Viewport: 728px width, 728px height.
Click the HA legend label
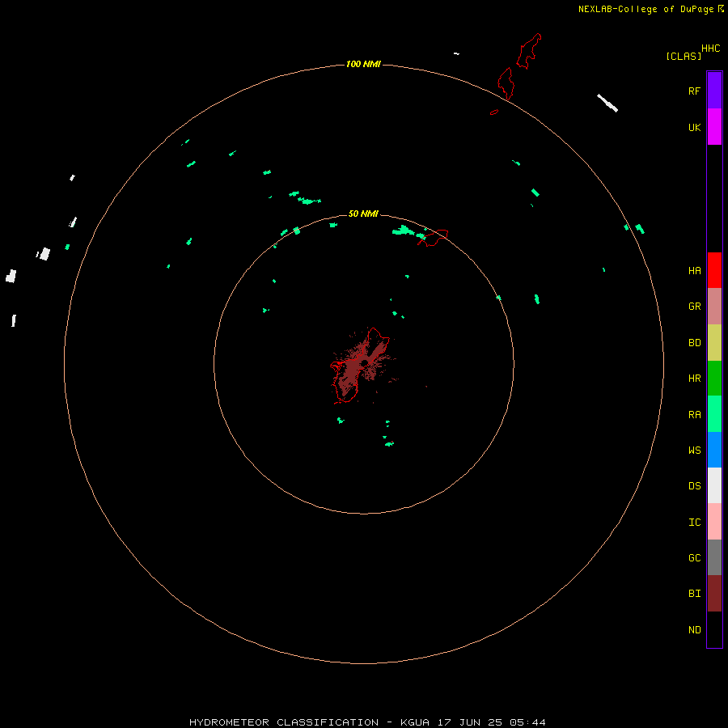pos(694,270)
